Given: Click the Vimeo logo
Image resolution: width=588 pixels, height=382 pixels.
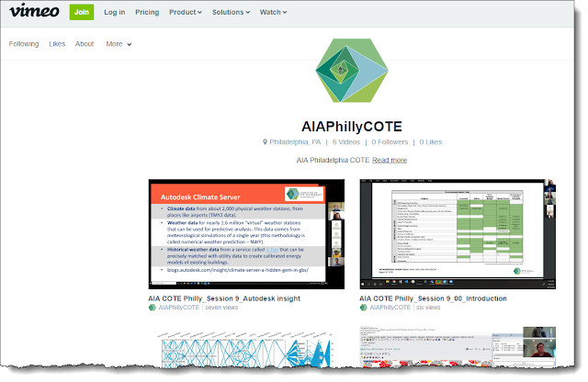Looking at the screenshot, I should point(34,11).
